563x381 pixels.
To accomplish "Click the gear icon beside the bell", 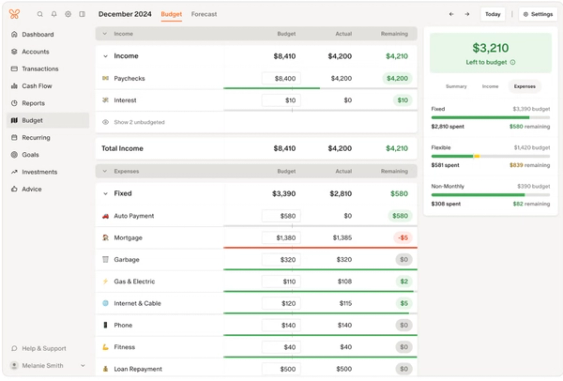I will [x=68, y=14].
